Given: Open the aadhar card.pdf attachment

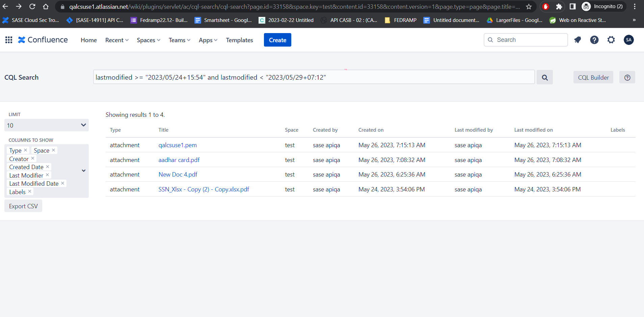Looking at the screenshot, I should pyautogui.click(x=179, y=160).
